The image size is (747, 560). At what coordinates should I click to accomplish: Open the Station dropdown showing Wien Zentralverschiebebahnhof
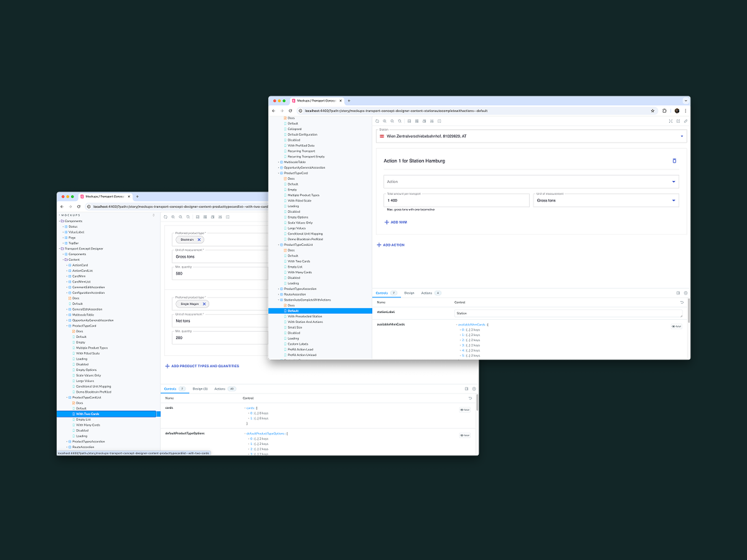(x=682, y=136)
